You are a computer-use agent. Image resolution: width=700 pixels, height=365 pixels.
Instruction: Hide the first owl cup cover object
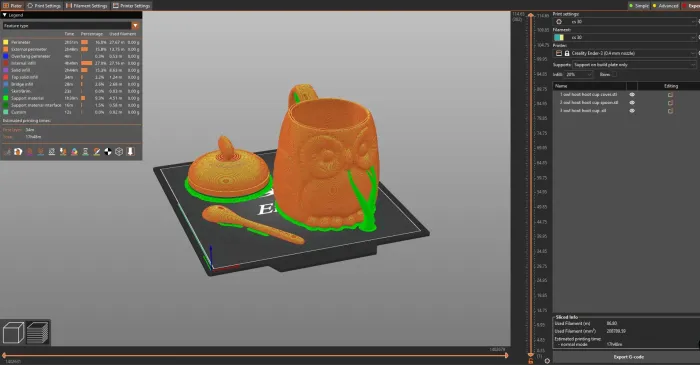[x=632, y=95]
